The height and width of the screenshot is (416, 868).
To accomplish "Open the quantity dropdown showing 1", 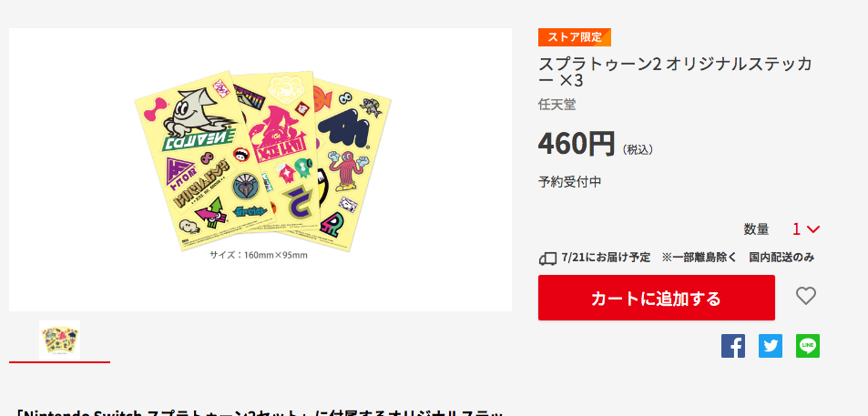I will 805,229.
